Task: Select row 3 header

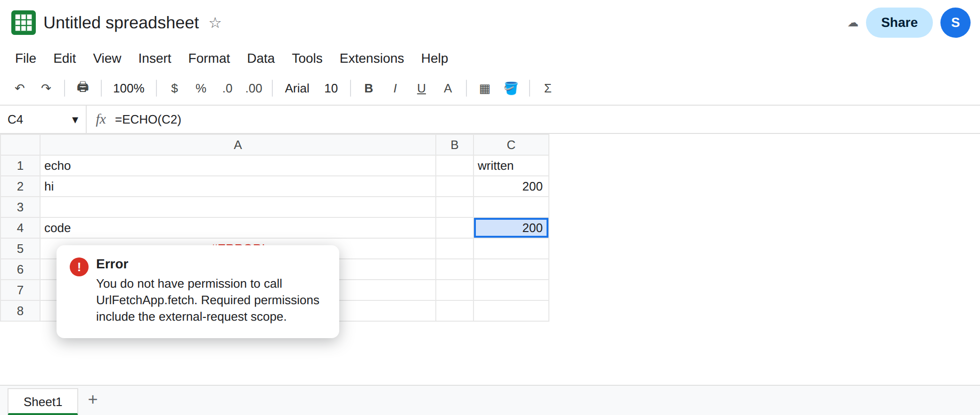Action: pyautogui.click(x=20, y=207)
